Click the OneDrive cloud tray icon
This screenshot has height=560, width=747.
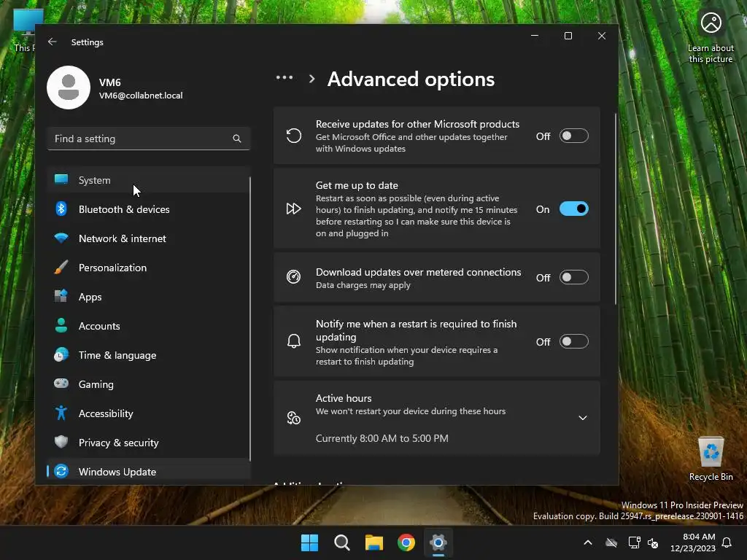tap(611, 542)
